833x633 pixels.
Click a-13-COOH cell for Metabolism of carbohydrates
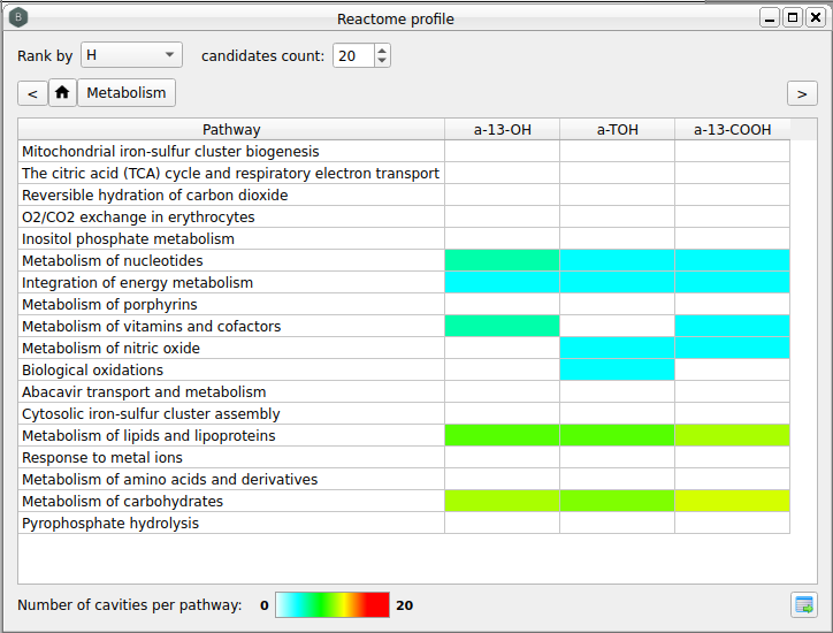732,501
